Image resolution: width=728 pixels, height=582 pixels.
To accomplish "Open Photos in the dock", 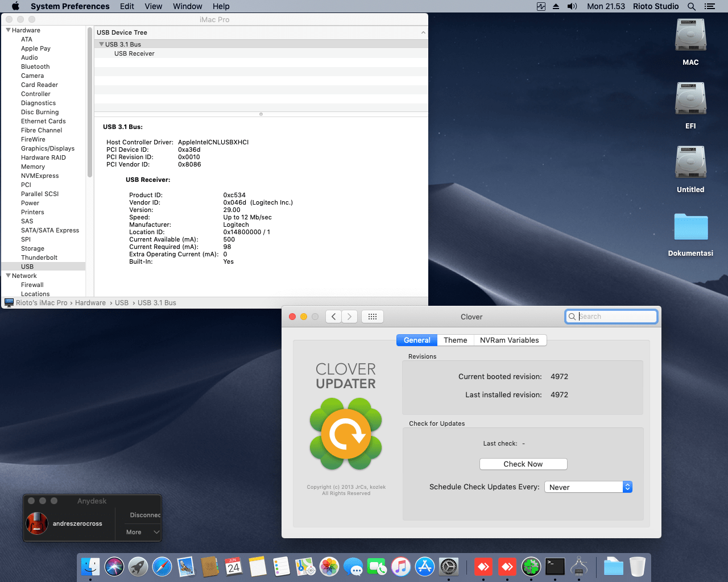I will click(x=329, y=567).
